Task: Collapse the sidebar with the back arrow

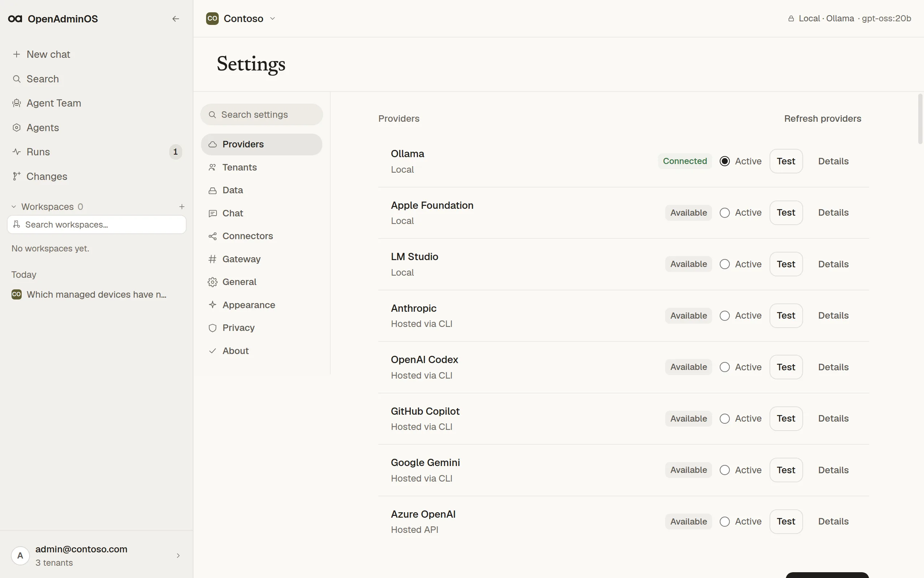Action: 176,19
